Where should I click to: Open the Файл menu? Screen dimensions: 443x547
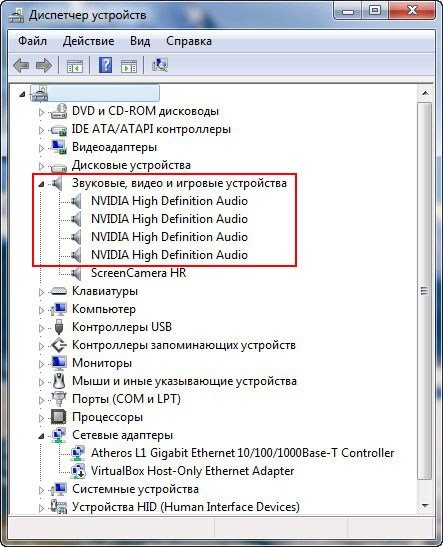tap(32, 41)
